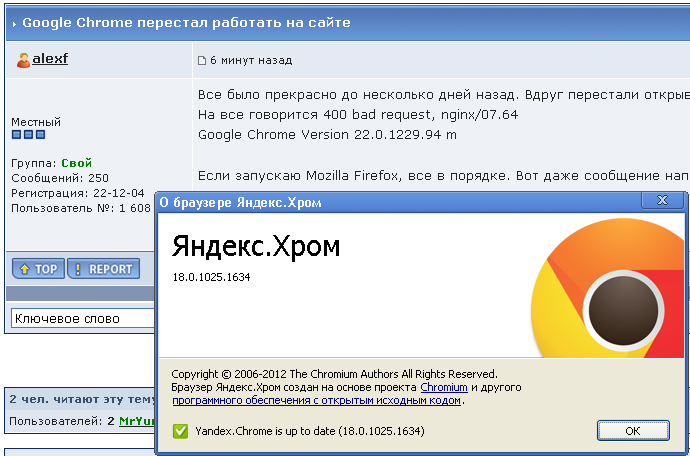Click version text 18.0.1025.1634 under the title
This screenshot has height=456, width=690.
coord(211,277)
